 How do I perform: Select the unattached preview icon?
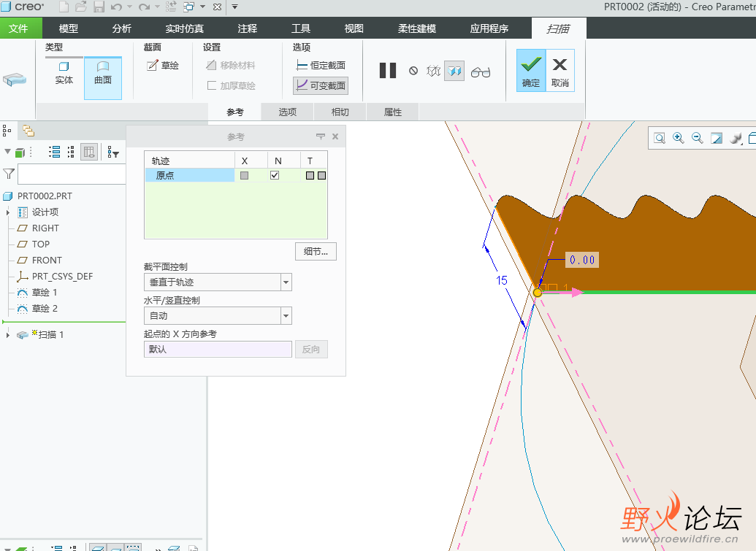(433, 72)
